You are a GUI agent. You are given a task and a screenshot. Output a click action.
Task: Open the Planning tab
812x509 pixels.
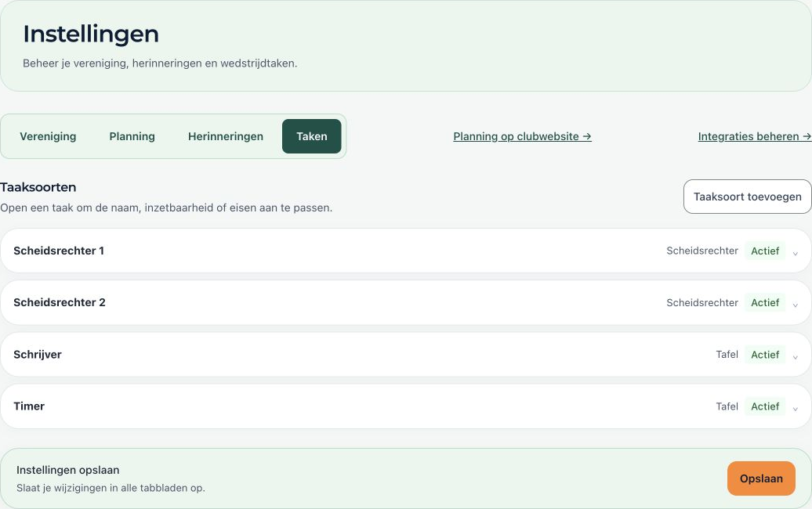(132, 136)
